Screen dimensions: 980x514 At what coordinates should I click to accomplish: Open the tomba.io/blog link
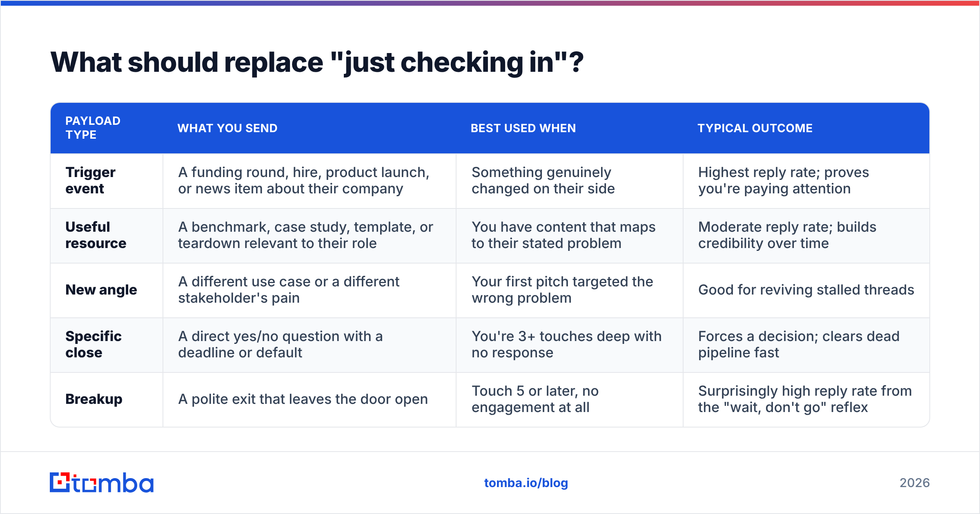(x=526, y=483)
